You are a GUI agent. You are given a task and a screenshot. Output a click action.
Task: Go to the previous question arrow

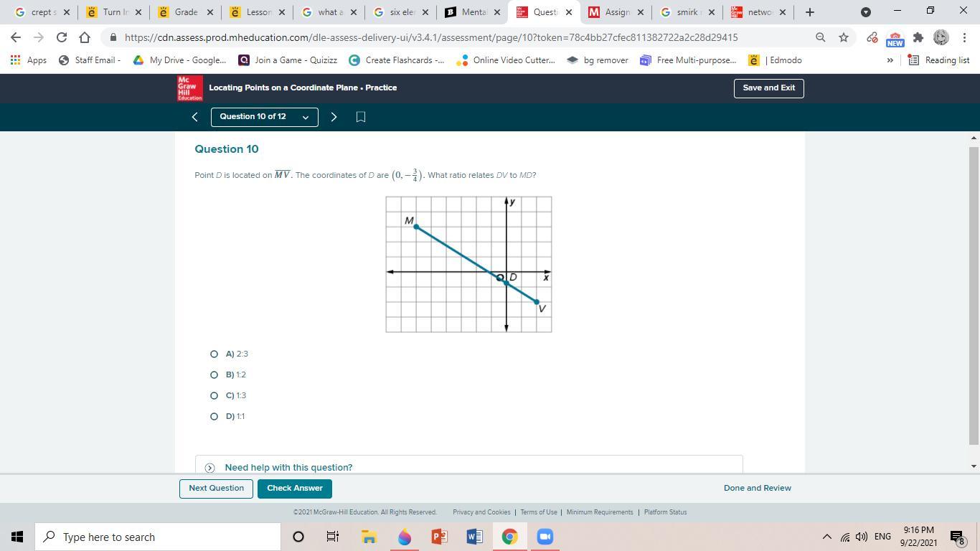click(194, 117)
